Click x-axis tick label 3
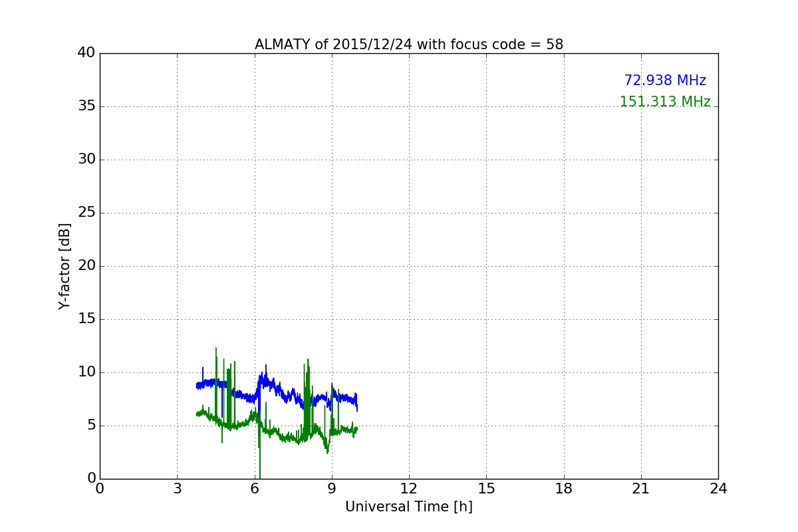 177,489
